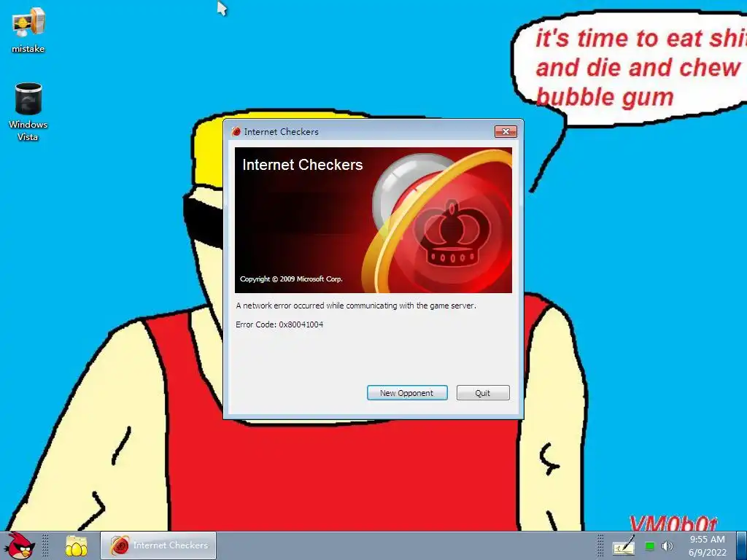The image size is (747, 560).
Task: Click the Show Desktop strip
Action: [742, 545]
